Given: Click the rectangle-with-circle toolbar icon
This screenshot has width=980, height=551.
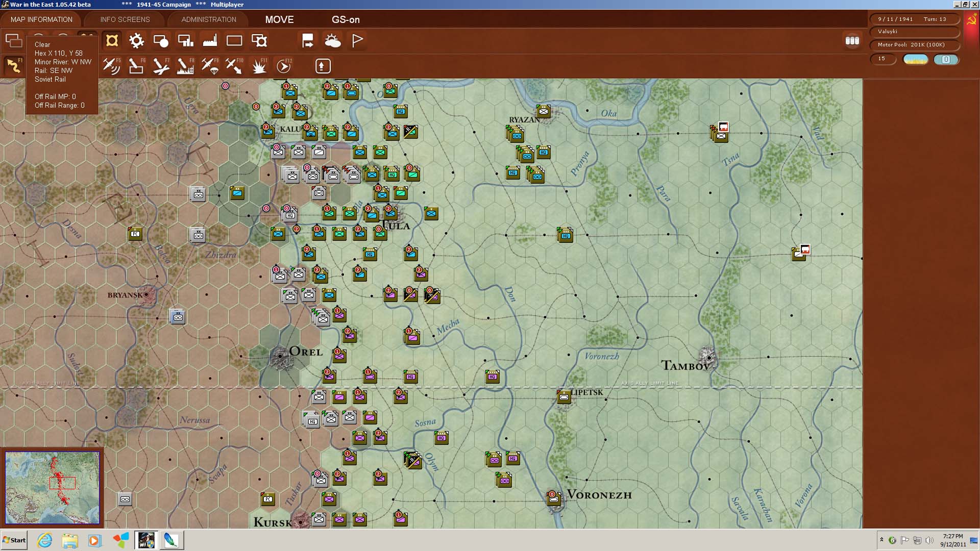Looking at the screenshot, I should [x=161, y=40].
